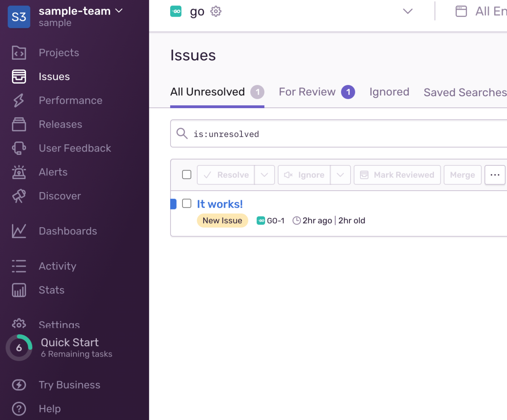Open Activity in the sidebar
The image size is (507, 420).
tap(58, 266)
